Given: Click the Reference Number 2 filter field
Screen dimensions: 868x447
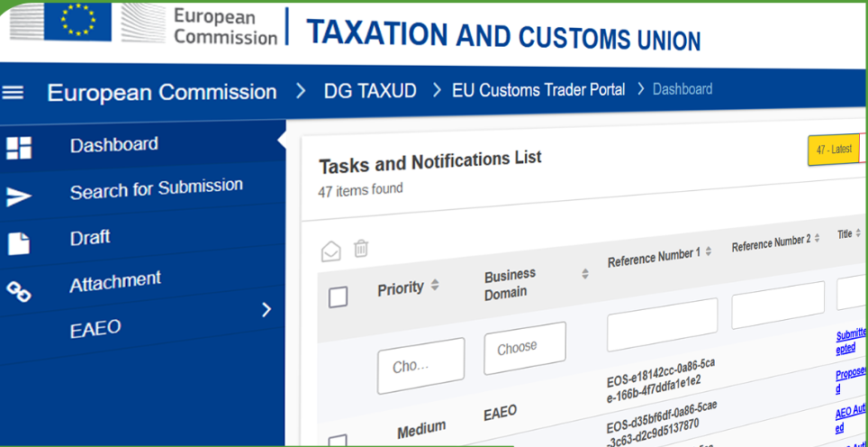Looking at the screenshot, I should tap(778, 306).
